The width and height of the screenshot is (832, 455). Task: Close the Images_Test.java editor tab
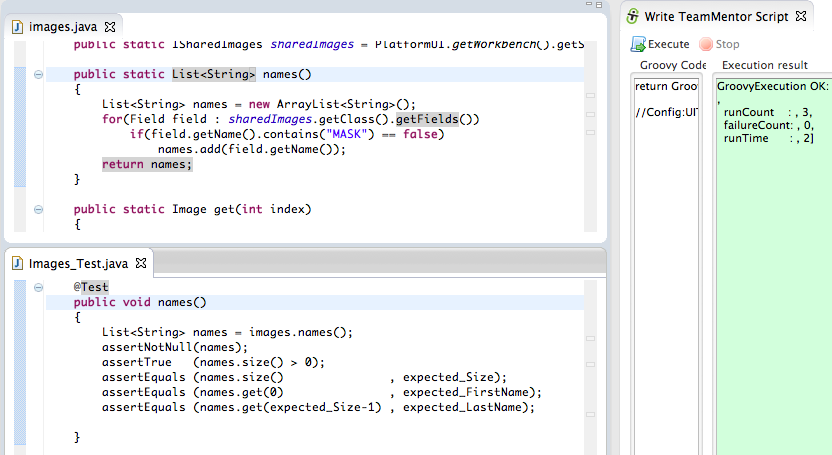tap(140, 263)
